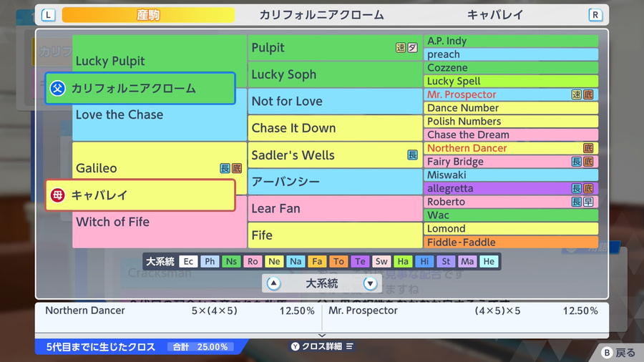Switch to the カリフォルニアクローム header tab
This screenshot has width=644, height=362.
[321, 15]
